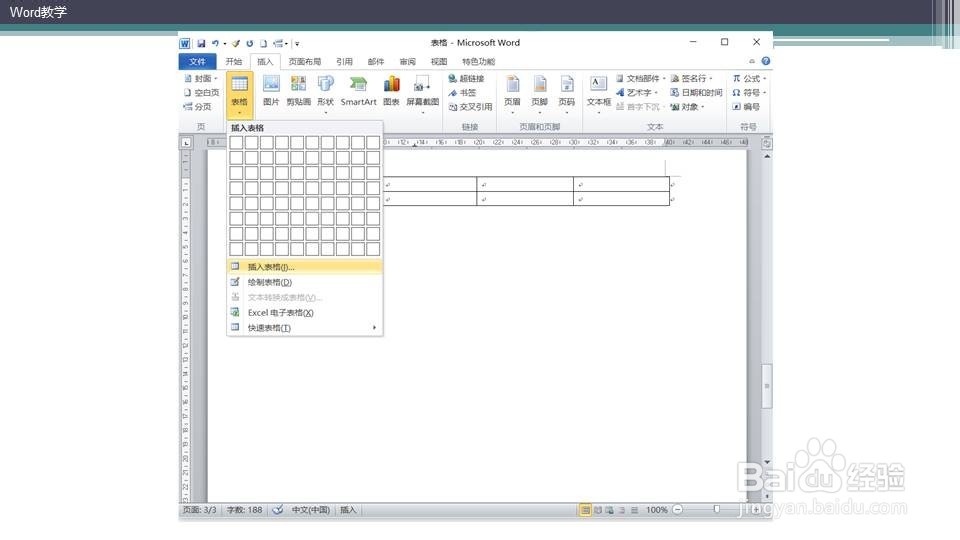Open the 审阅 (Review) tab
This screenshot has width=960, height=540.
pos(407,61)
